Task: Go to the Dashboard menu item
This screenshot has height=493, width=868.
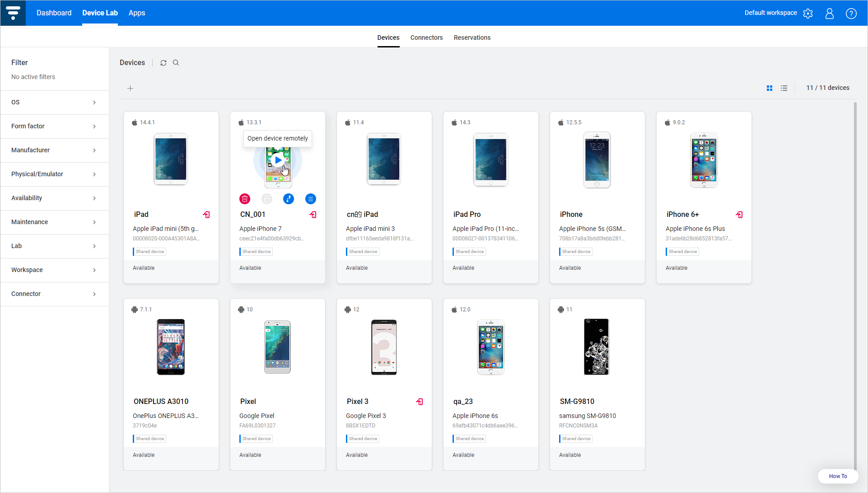Action: point(54,13)
